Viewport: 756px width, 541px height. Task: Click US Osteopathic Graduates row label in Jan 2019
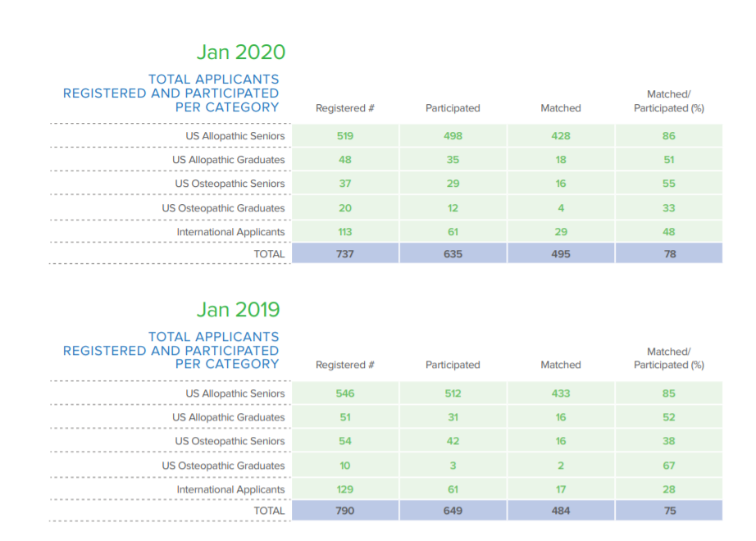[x=223, y=466]
